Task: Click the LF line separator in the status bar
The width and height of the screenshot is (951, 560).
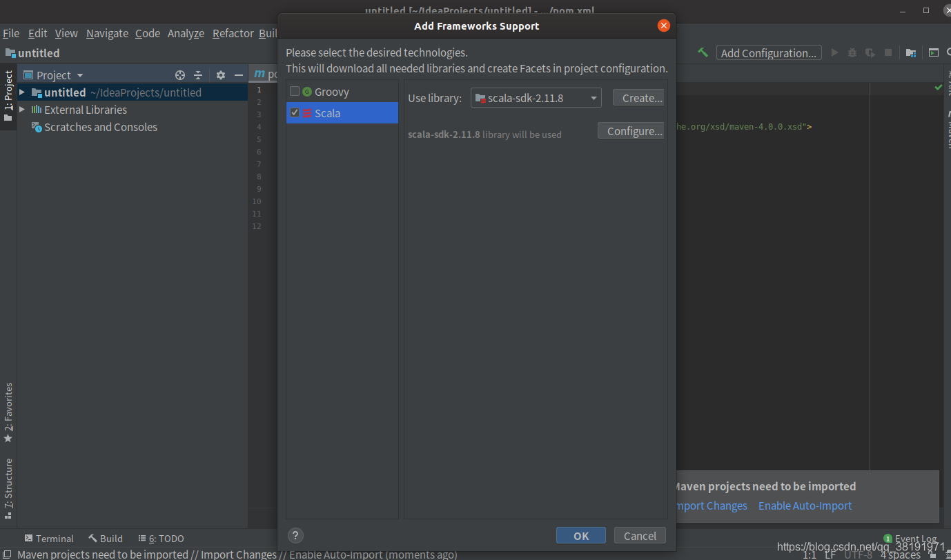Action: [830, 554]
